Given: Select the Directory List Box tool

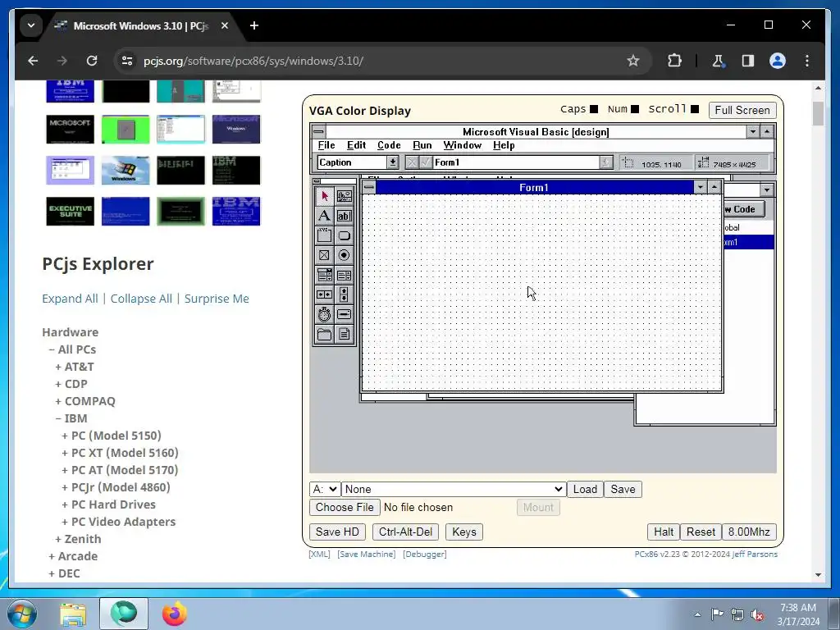Looking at the screenshot, I should pyautogui.click(x=324, y=335).
